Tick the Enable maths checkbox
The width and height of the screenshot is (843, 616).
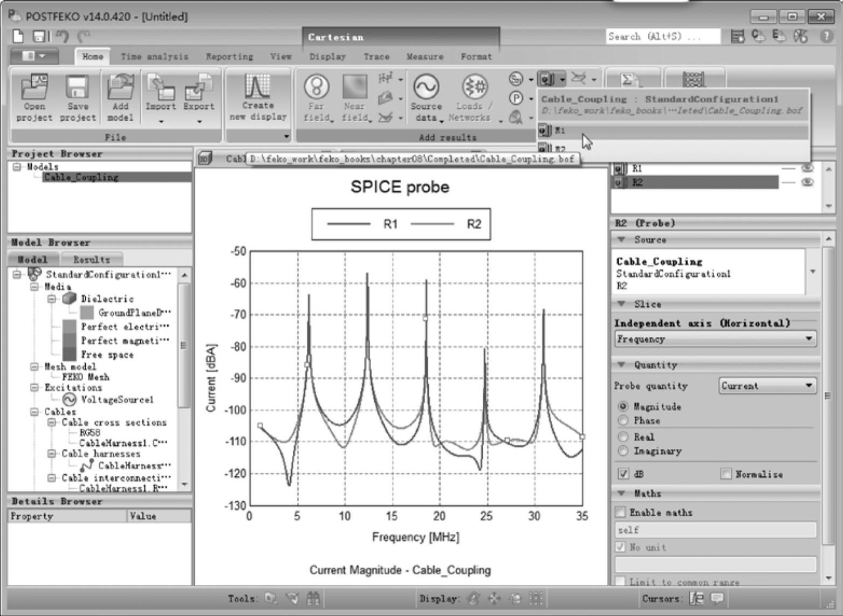click(x=621, y=512)
